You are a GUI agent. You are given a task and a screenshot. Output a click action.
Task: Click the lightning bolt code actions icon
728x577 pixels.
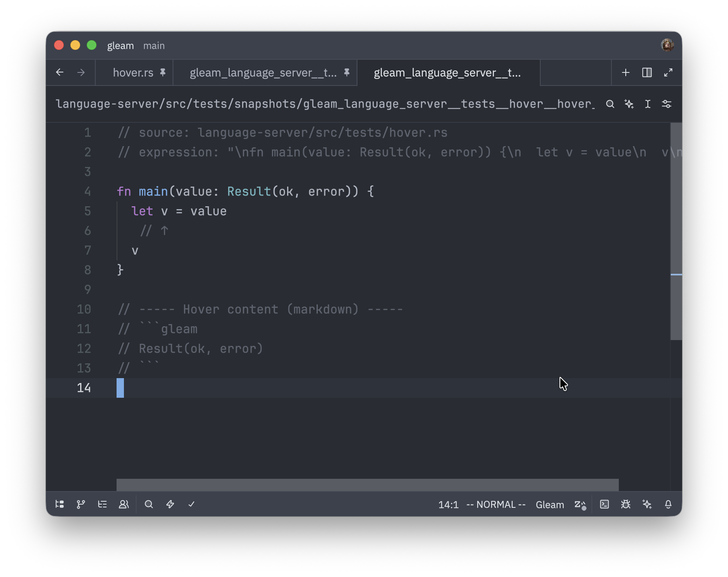170,504
